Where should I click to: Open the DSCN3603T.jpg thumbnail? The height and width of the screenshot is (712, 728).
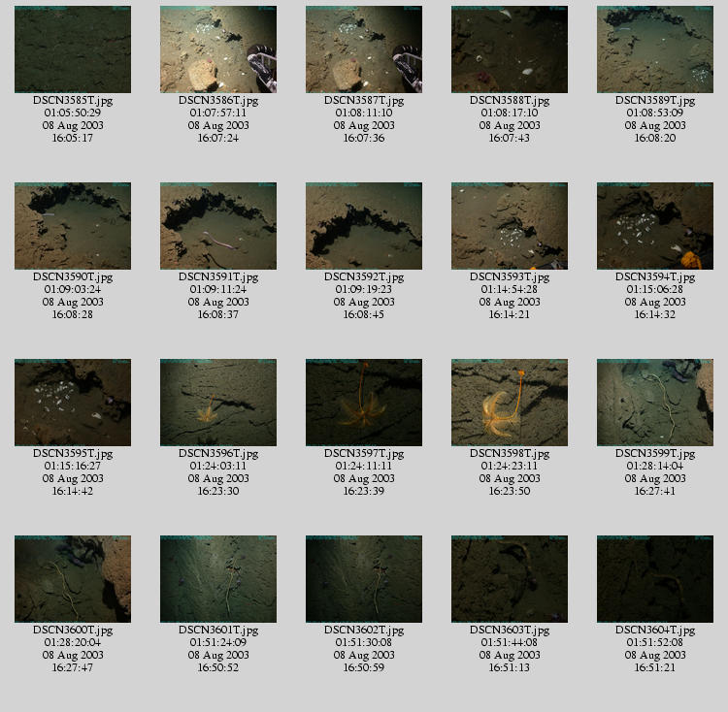510,579
